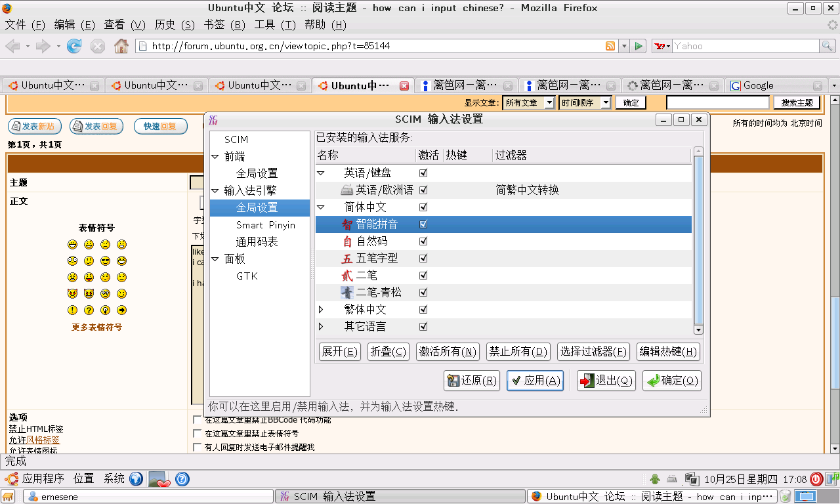Screen dimensions: 840x504
Task: Select the 五笔字型 input method icon
Action: pyautogui.click(x=347, y=259)
